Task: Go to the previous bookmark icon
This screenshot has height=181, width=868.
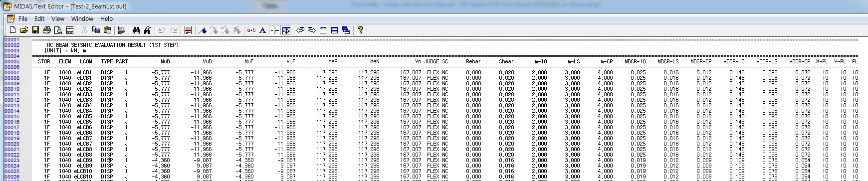Action: (225, 30)
